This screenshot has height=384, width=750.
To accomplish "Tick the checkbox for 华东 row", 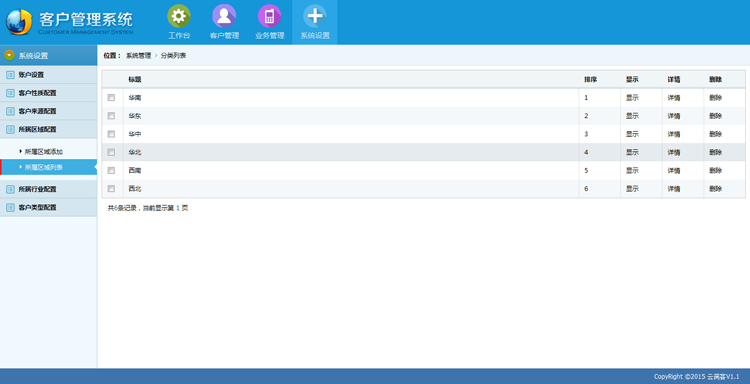I will (111, 116).
